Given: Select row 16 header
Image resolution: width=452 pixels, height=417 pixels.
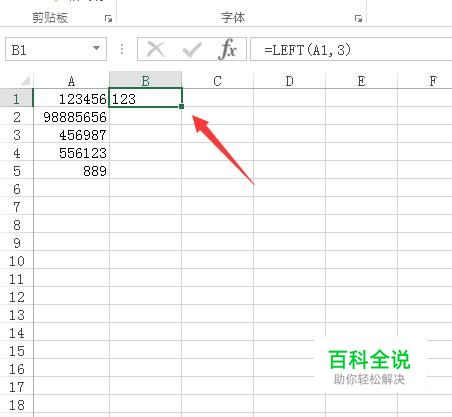Looking at the screenshot, I should pyautogui.click(x=17, y=368).
